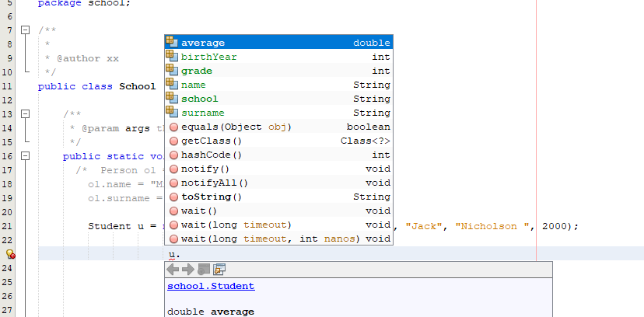The width and height of the screenshot is (644, 317).
Task: Choose wait(long timeout) method suggestion
Action: [279, 225]
